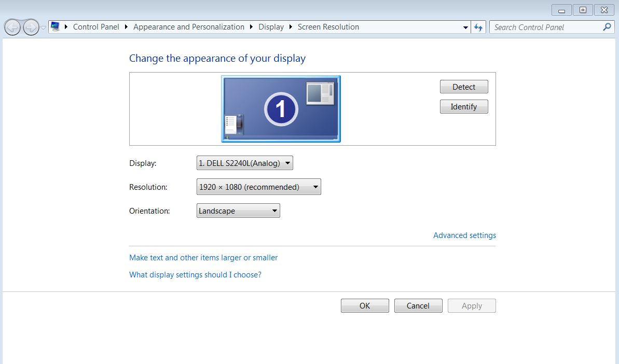Expand the arrow after Control Panel breadcrumb

[x=126, y=27]
